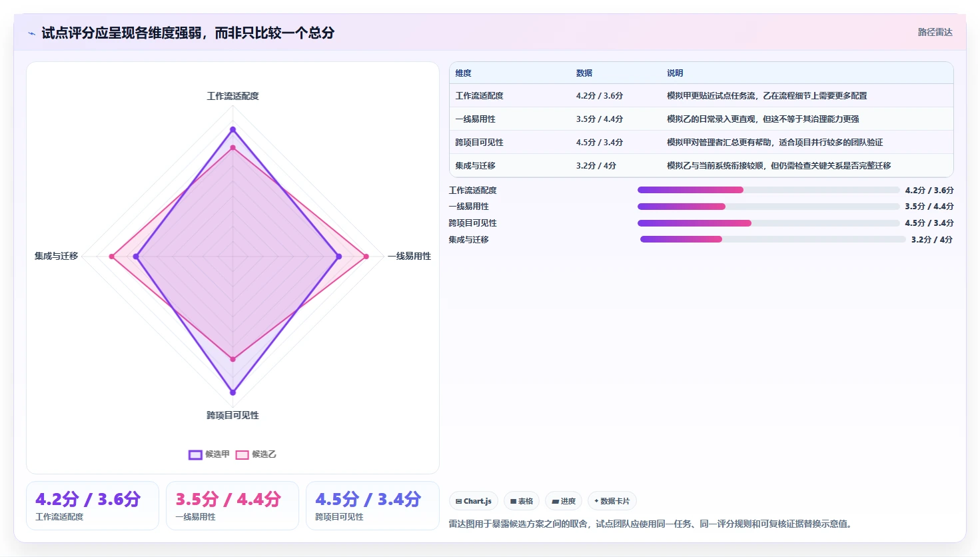Toggle the 候选乙 legend series
Viewport: 980px width, 557px height.
point(256,454)
